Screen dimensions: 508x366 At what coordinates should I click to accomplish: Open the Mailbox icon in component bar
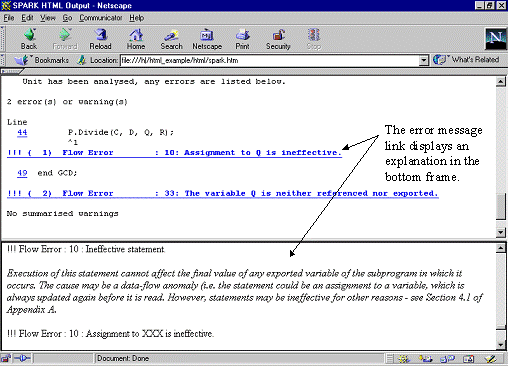(425, 359)
